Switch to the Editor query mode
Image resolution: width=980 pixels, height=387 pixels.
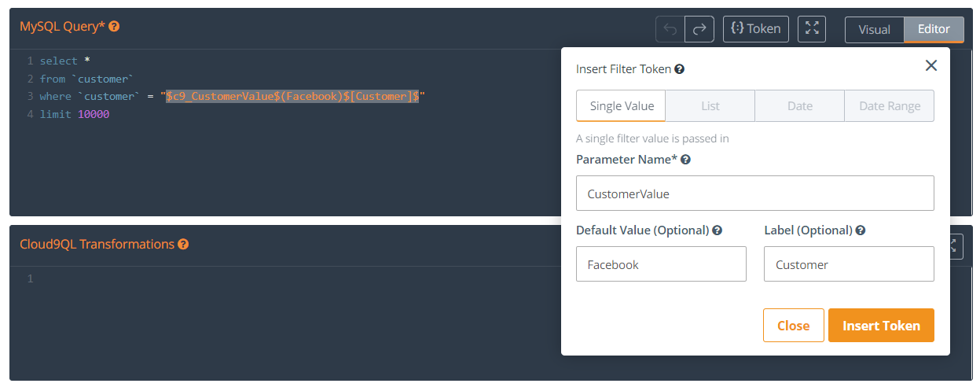(934, 30)
